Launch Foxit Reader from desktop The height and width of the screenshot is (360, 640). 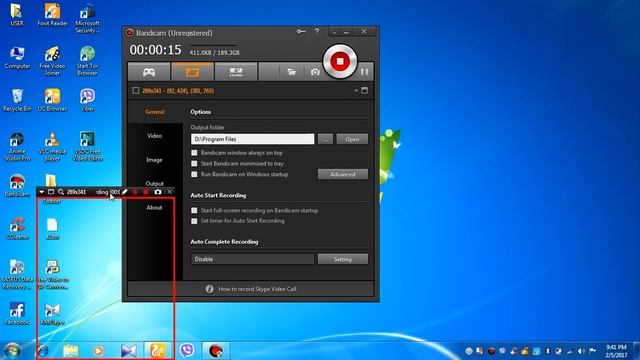point(52,15)
